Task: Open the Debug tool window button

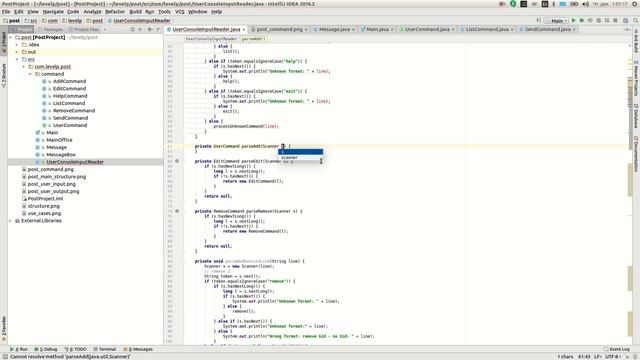Action: tap(46, 349)
